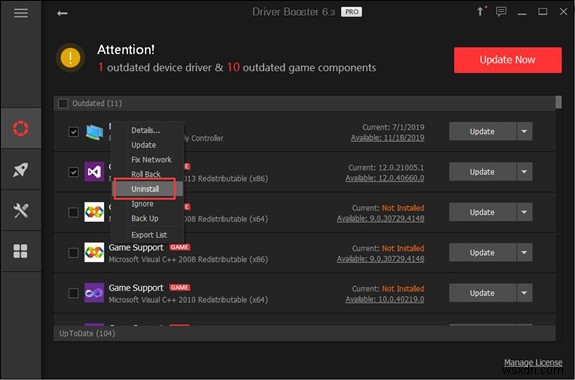This screenshot has width=575, height=380.
Task: Click 'Microsoft Visual C++ 2010 Redistributable (x64)' text
Action: [x=188, y=300]
